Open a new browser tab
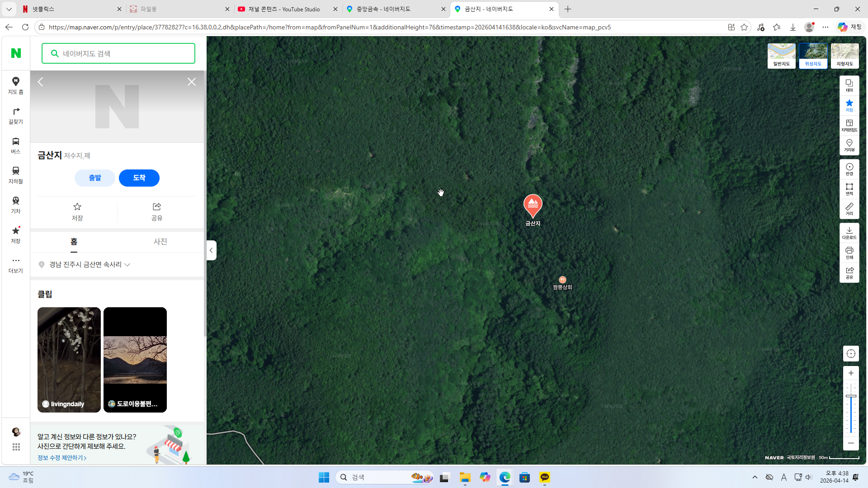This screenshot has width=868, height=488. click(x=568, y=9)
